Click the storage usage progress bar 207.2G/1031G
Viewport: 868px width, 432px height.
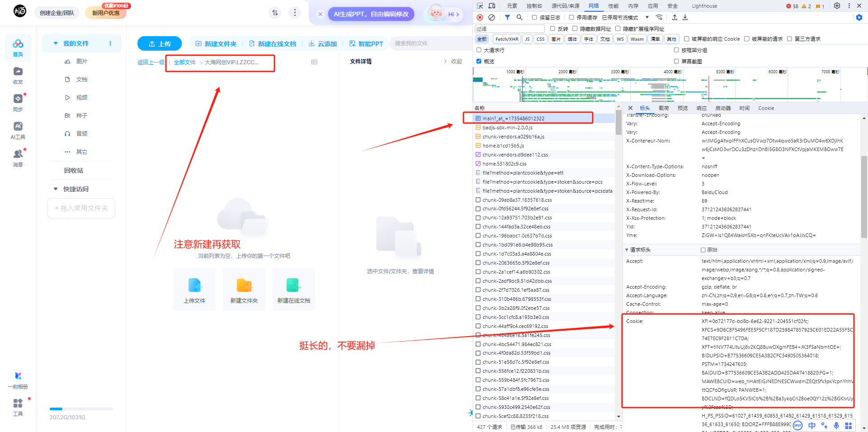click(81, 409)
